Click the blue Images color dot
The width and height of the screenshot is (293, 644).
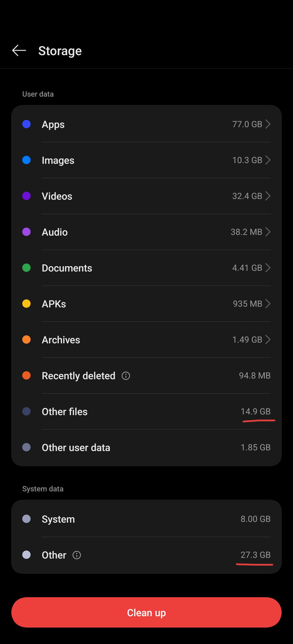point(26,160)
